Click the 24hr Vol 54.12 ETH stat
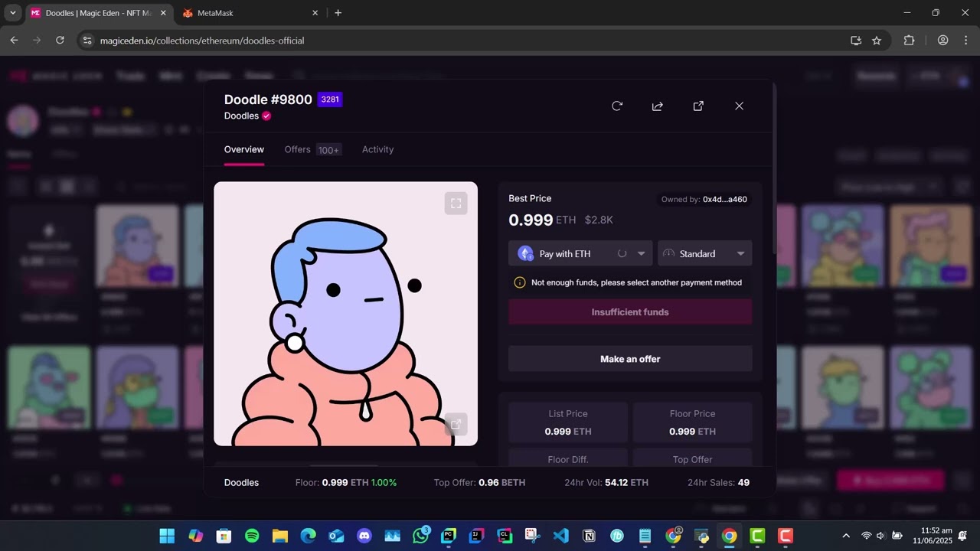The width and height of the screenshot is (980, 551). click(x=606, y=483)
